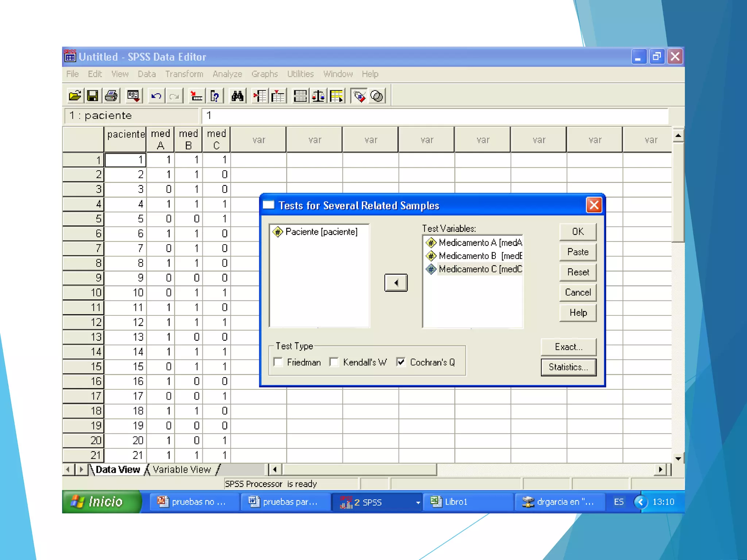Viewport: 747px width, 560px height.
Task: Switch to the Variable View tab
Action: [x=182, y=470]
